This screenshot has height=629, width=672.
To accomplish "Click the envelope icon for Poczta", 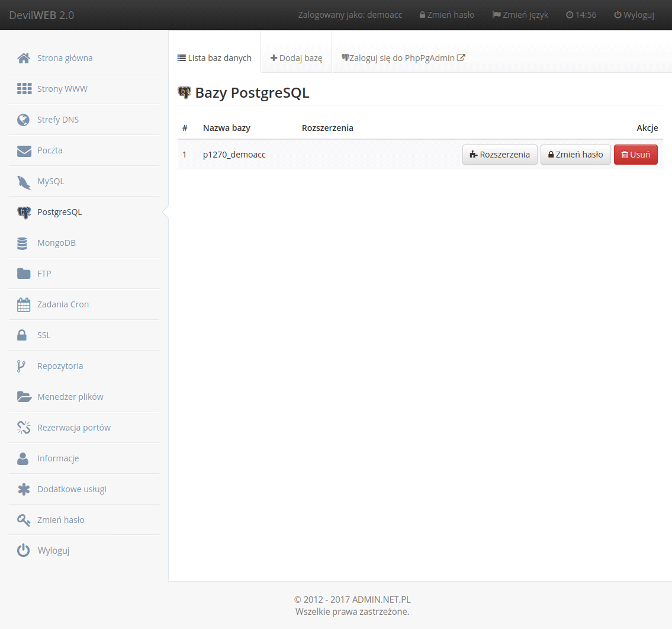I will point(24,150).
